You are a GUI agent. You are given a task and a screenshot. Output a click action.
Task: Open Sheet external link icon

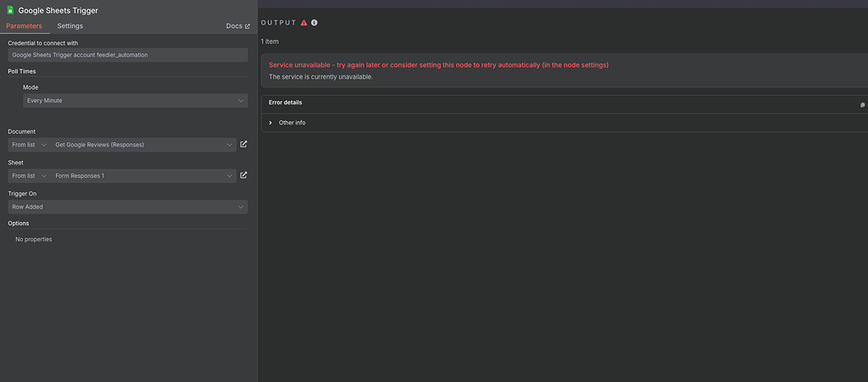243,175
